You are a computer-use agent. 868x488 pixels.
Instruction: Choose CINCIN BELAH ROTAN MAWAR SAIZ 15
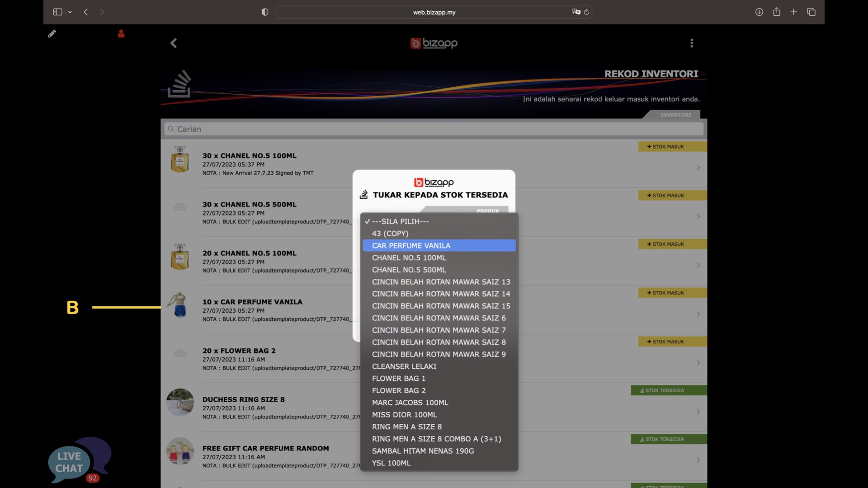tap(439, 306)
